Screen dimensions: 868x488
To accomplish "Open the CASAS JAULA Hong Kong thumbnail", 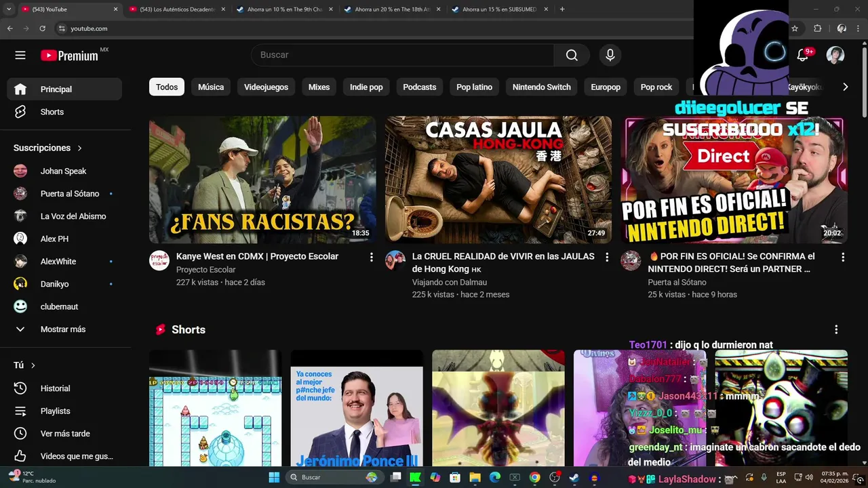I will pos(498,180).
